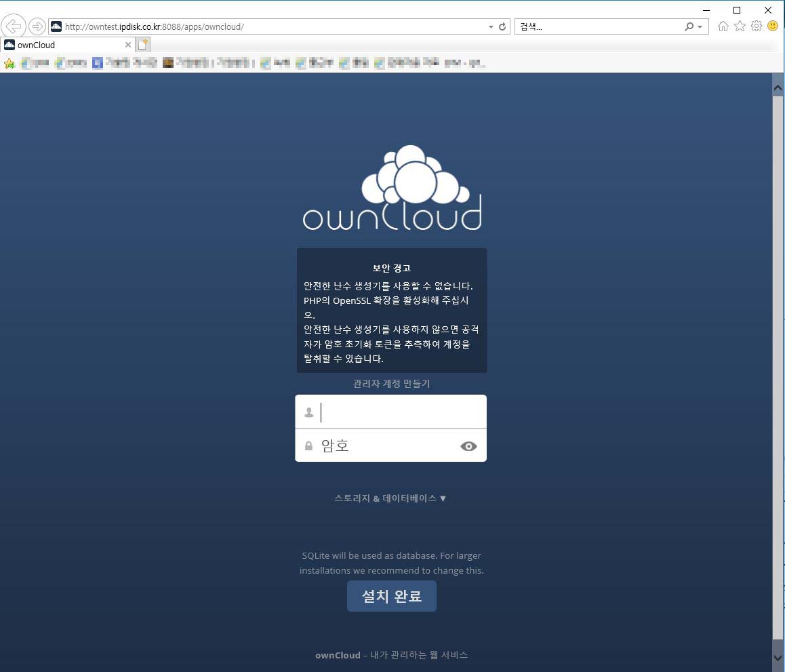The height and width of the screenshot is (672, 785).
Task: Go forward with the browser forward arrow
Action: tap(37, 26)
